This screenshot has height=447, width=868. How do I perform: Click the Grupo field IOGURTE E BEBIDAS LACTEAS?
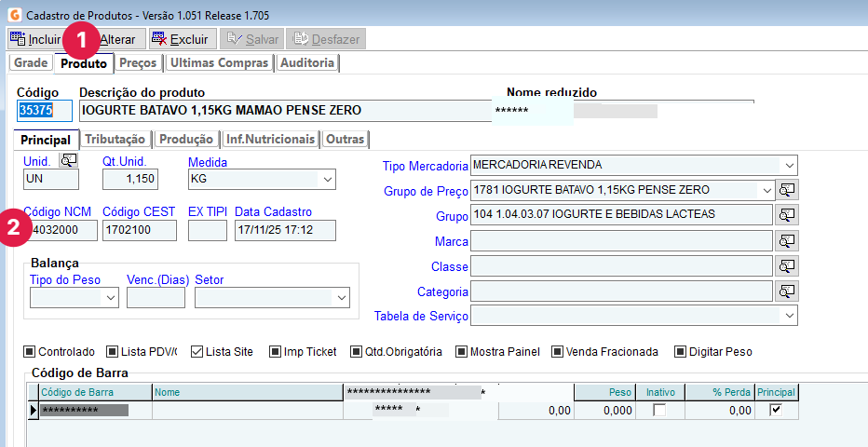click(x=621, y=214)
